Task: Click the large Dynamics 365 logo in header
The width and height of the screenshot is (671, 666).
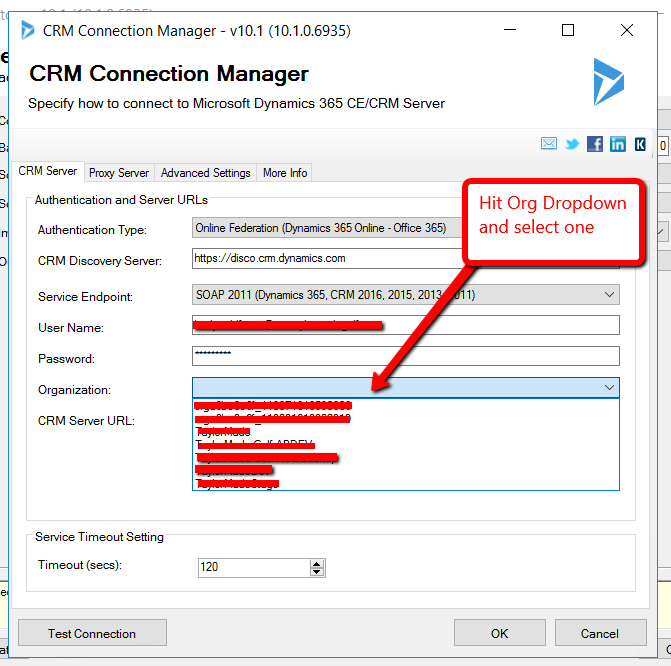Action: click(x=608, y=82)
